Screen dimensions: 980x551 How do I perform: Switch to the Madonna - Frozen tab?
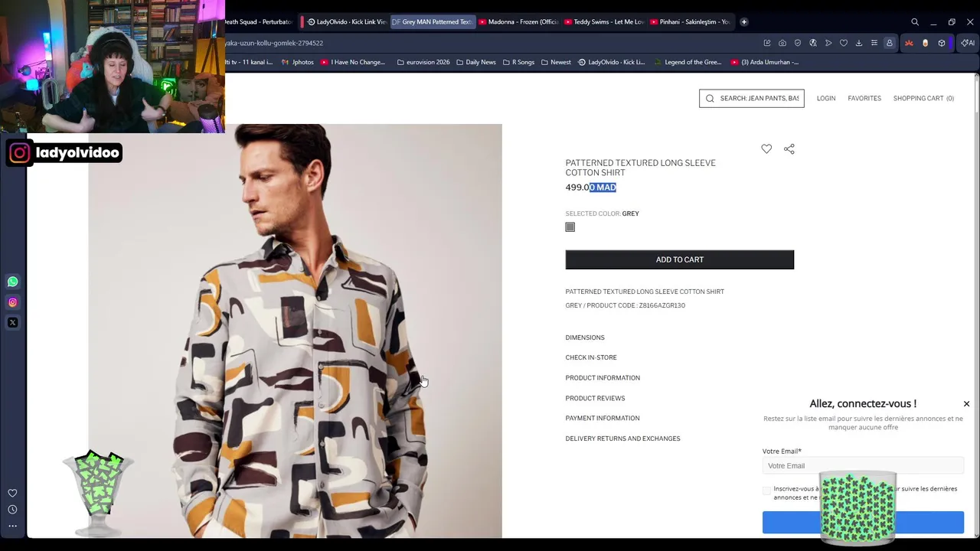(x=519, y=21)
